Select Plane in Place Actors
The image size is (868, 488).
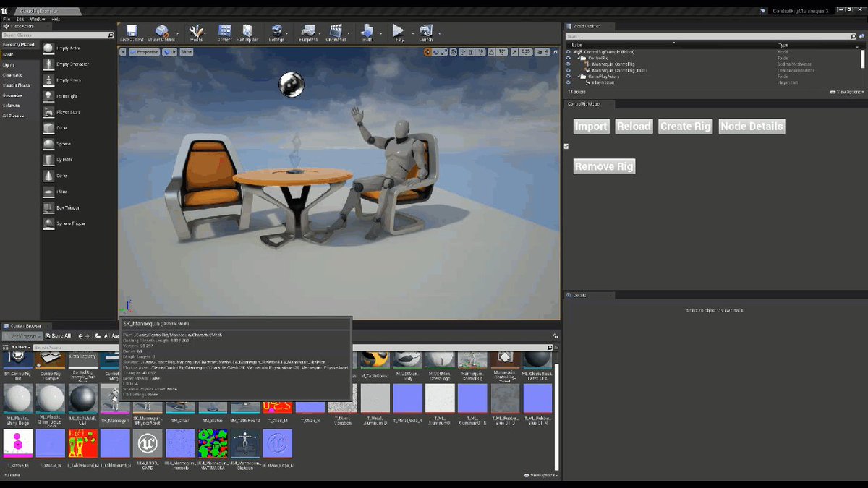pyautogui.click(x=78, y=192)
